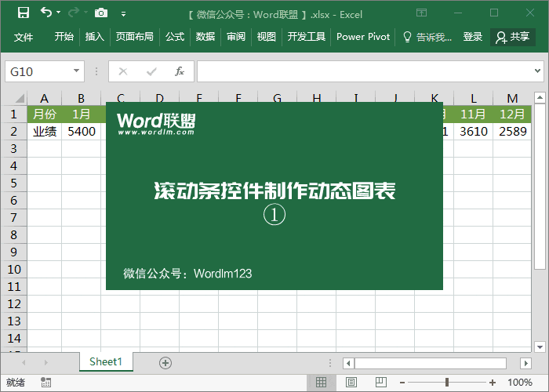The image size is (549, 392).
Task: Click the Cancel X icon in formula bar
Action: click(x=123, y=71)
